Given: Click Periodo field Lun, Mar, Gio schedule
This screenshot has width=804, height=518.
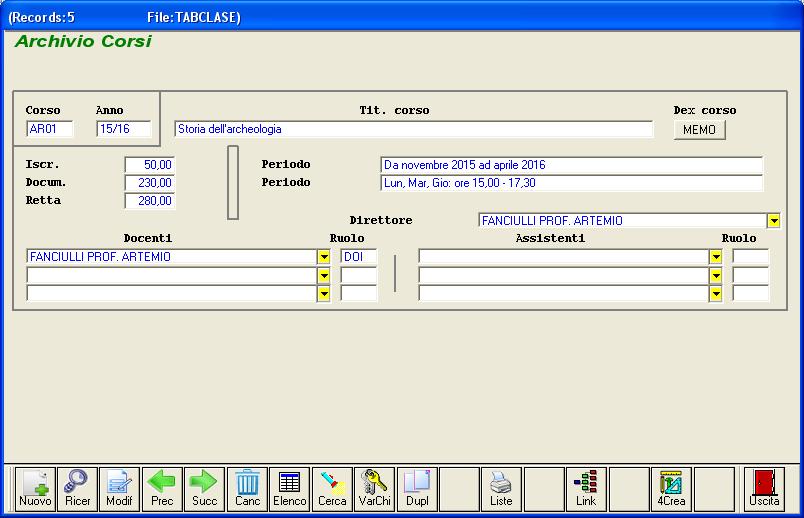Looking at the screenshot, I should pyautogui.click(x=572, y=183).
